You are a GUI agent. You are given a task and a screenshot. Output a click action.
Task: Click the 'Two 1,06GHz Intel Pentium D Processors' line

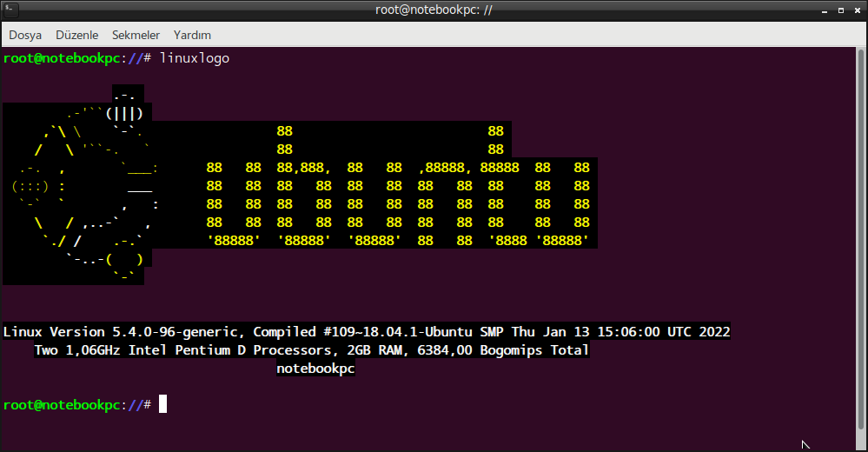[x=312, y=350]
